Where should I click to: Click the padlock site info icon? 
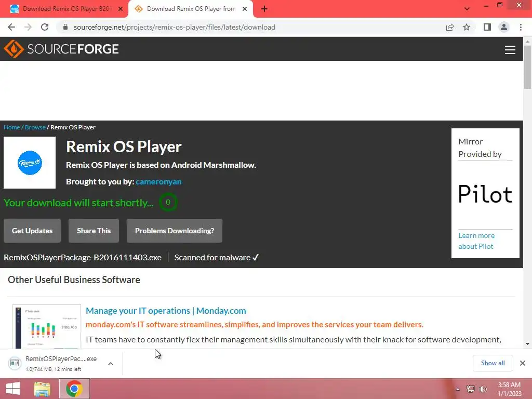[x=65, y=27]
